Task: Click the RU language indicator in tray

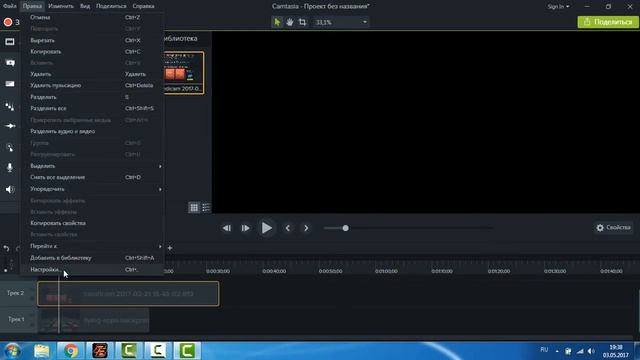Action: tap(544, 350)
